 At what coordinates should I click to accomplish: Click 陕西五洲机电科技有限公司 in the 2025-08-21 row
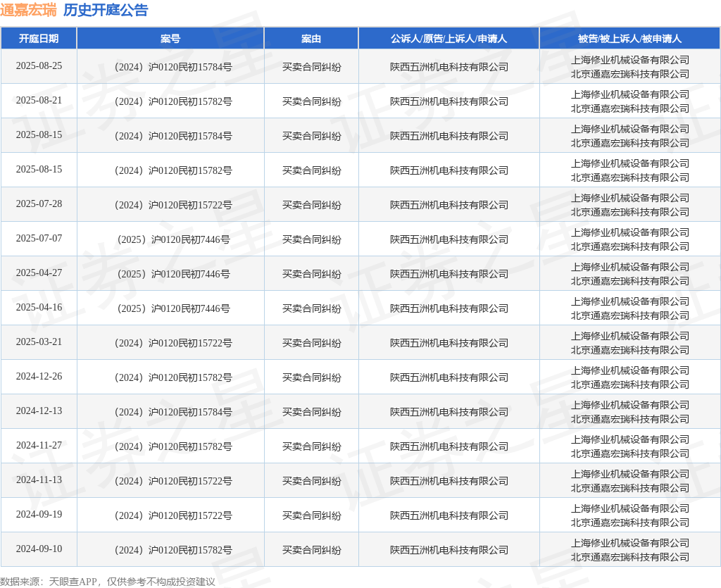coord(449,101)
